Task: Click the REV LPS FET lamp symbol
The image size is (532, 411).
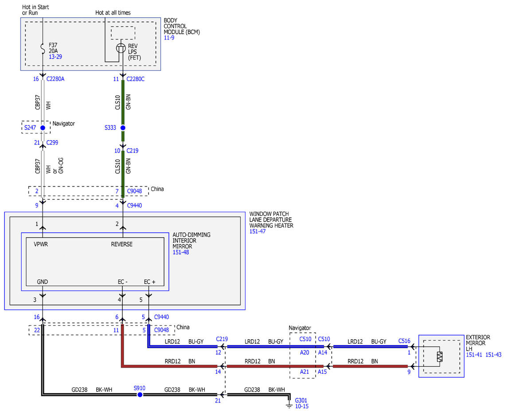Action: click(x=121, y=48)
